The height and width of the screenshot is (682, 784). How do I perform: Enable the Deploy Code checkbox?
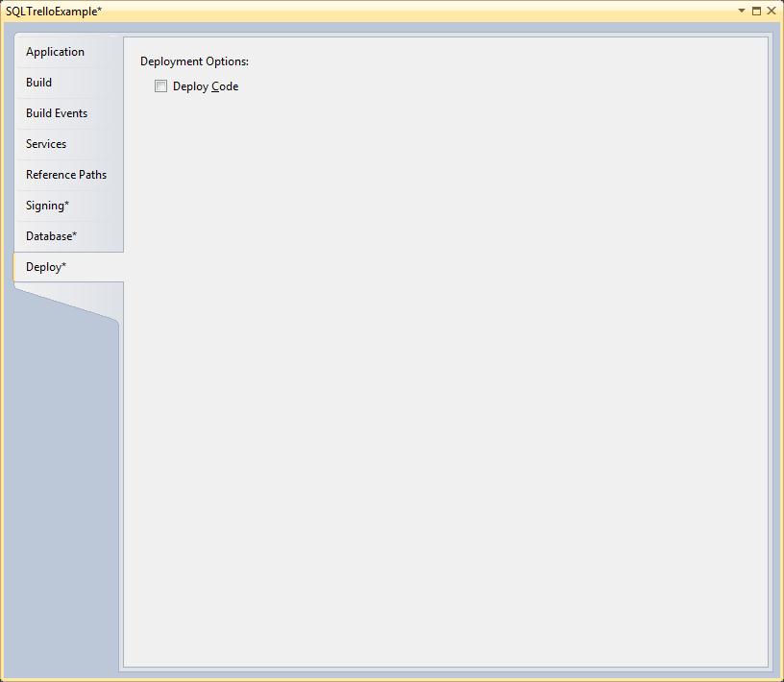pos(160,86)
